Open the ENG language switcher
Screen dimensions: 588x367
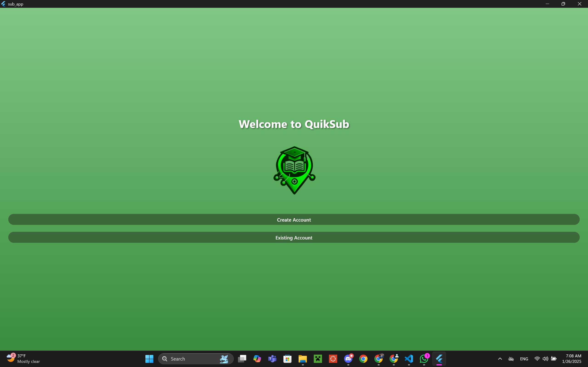(524, 359)
